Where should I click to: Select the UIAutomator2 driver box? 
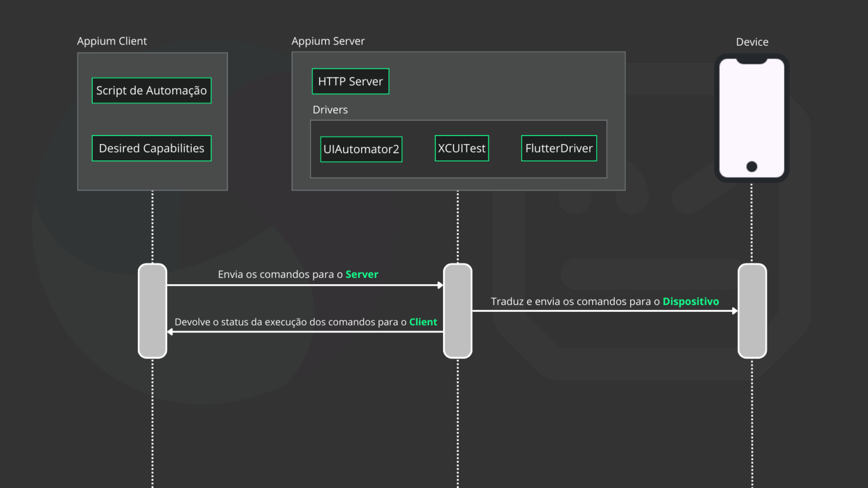point(361,149)
